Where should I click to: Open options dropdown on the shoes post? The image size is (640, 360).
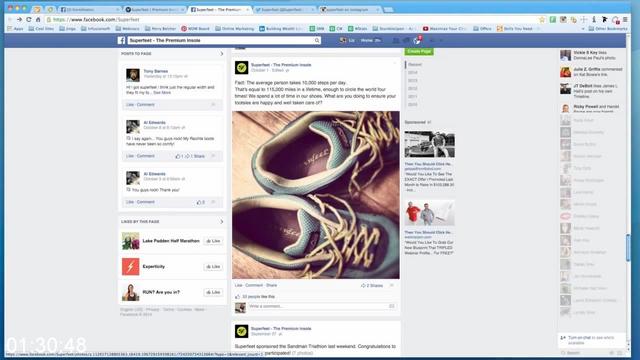[x=395, y=63]
